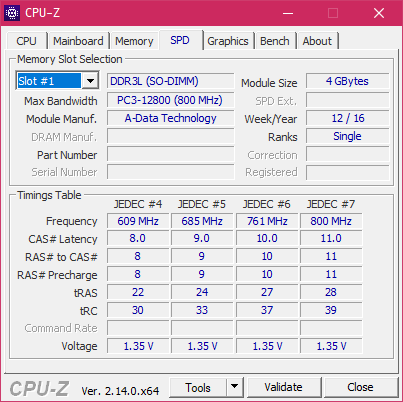Click the empty SPD Ext. field
The image size is (403, 402).
pyautogui.click(x=347, y=100)
